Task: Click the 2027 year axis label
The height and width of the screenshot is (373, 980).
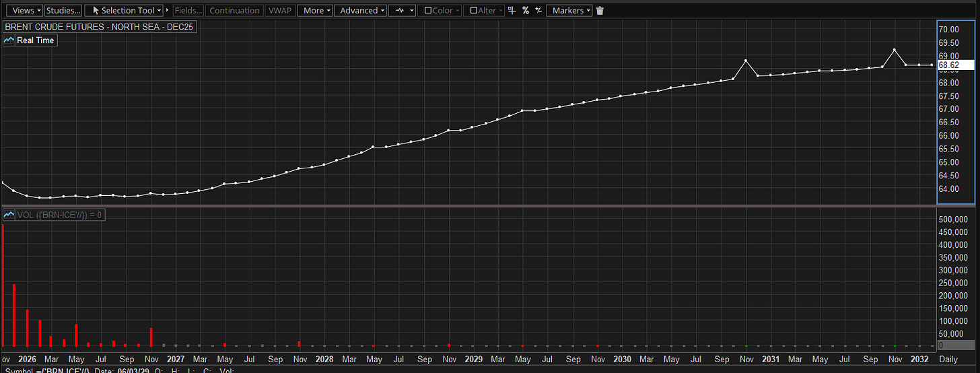Action: 176,360
